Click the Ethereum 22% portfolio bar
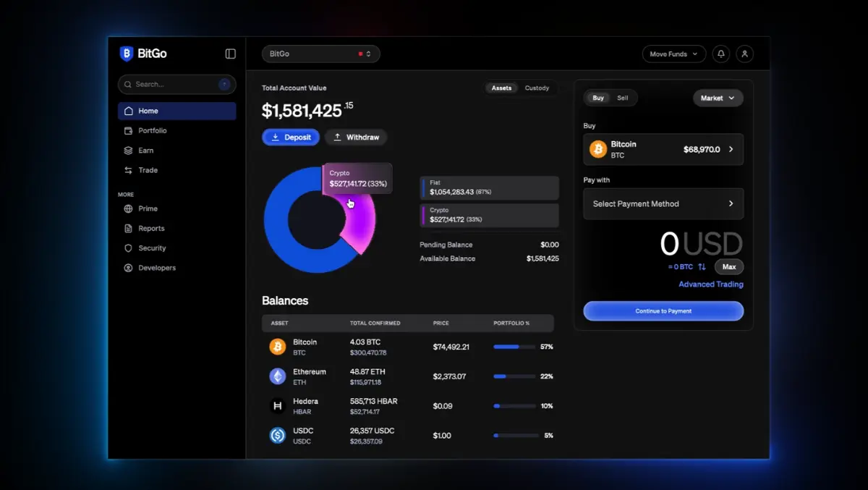This screenshot has width=868, height=490. point(515,376)
